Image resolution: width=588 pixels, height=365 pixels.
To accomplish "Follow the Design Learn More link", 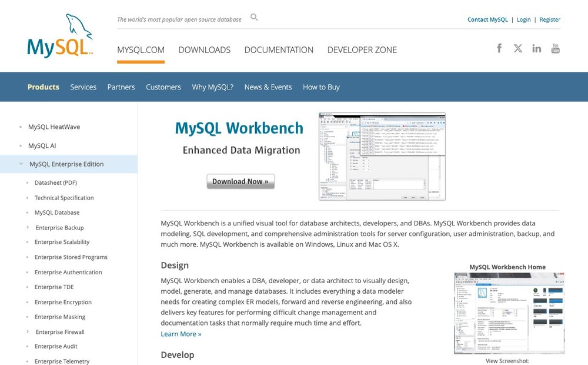I will click(181, 334).
